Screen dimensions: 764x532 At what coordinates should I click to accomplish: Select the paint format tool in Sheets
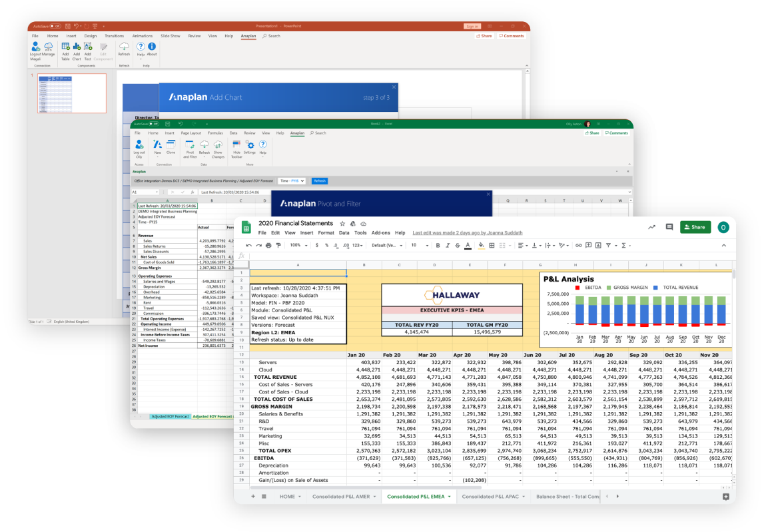click(278, 246)
